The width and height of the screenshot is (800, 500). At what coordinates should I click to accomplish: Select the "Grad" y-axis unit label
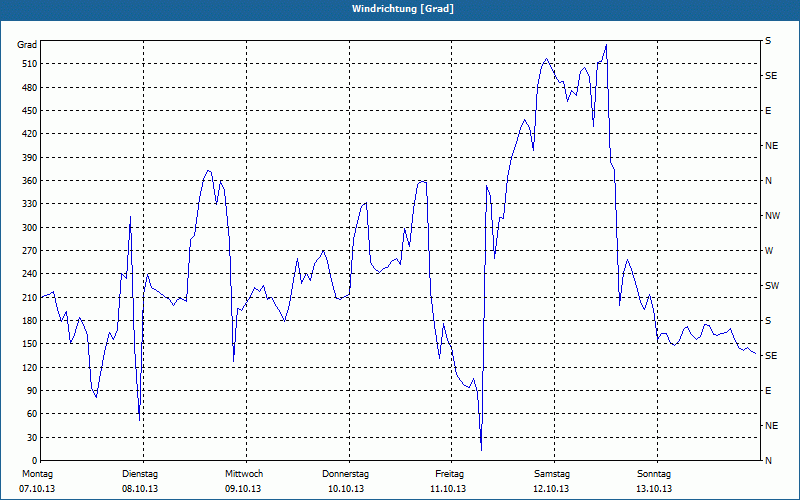pyautogui.click(x=27, y=45)
